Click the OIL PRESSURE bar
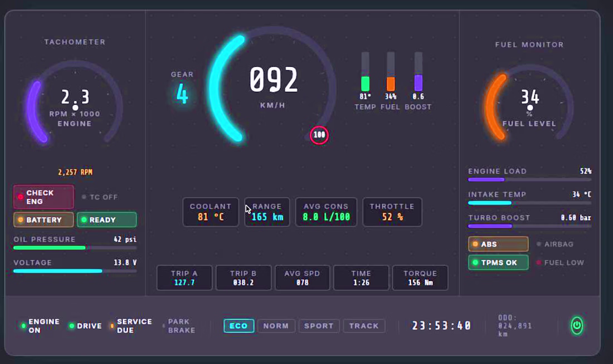613x364 pixels. pyautogui.click(x=75, y=248)
